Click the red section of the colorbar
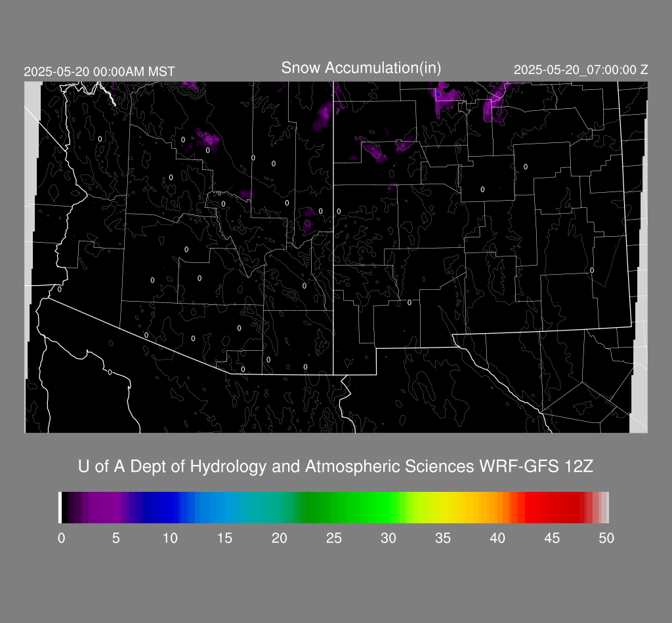Screen dimensions: 672x623 [553, 508]
